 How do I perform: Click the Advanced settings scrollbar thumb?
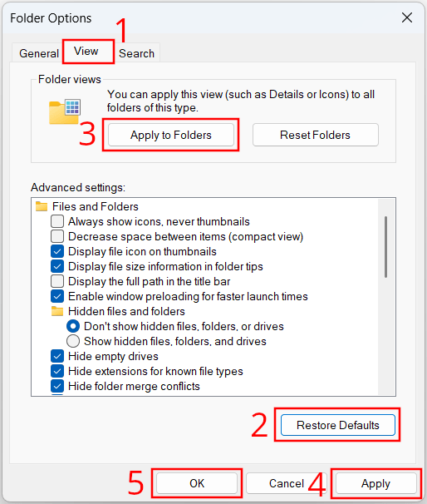(x=385, y=246)
